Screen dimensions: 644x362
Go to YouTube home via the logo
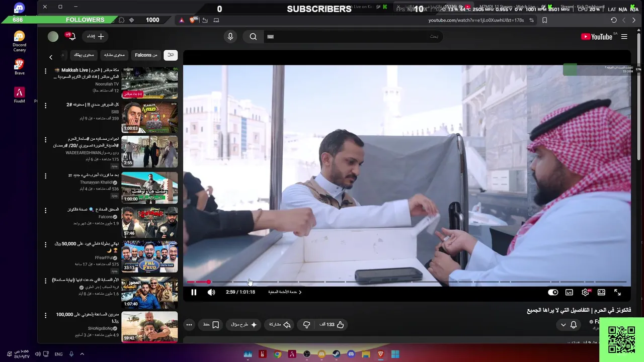597,37
